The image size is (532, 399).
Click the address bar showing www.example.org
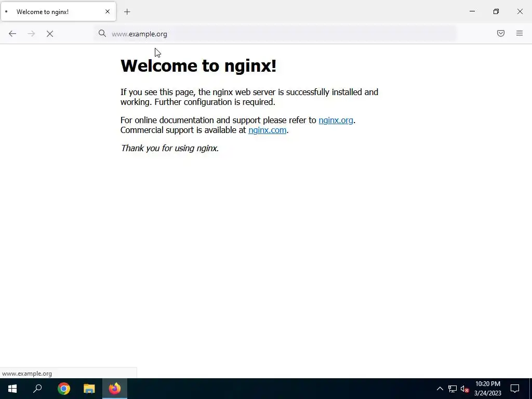pos(275,34)
